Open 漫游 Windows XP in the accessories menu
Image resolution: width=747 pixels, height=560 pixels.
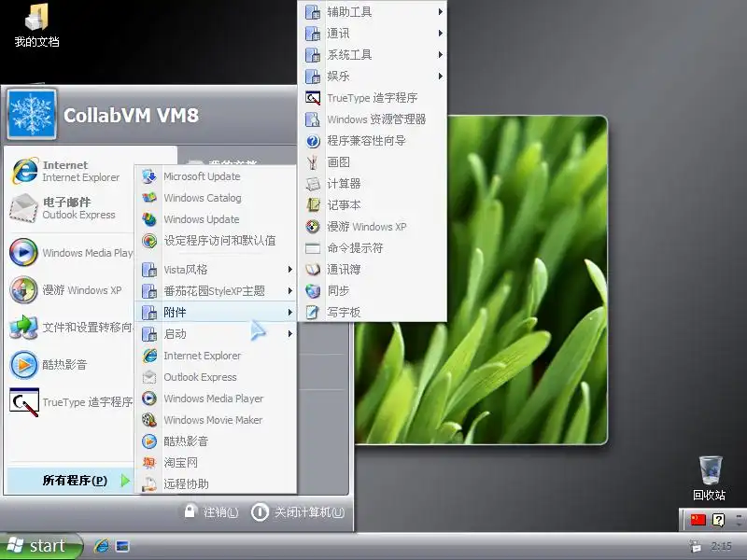[373, 227]
